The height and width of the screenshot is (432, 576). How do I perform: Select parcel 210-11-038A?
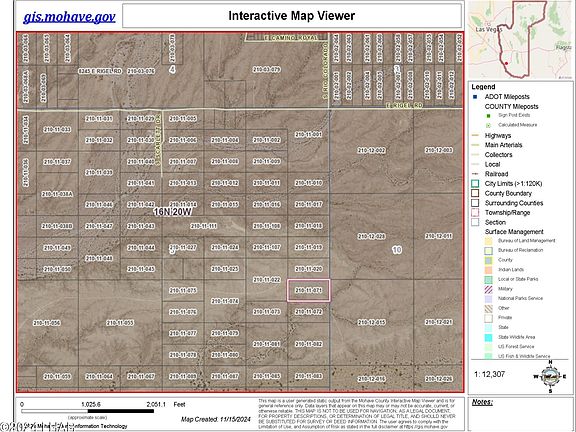point(57,194)
